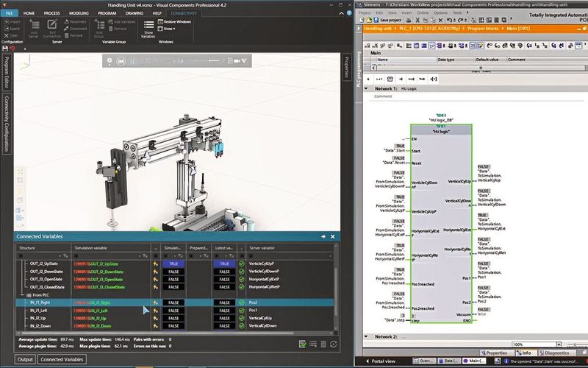Click the delete trash icon in Connected Variables
The image size is (588, 368).
pyautogui.click(x=323, y=344)
